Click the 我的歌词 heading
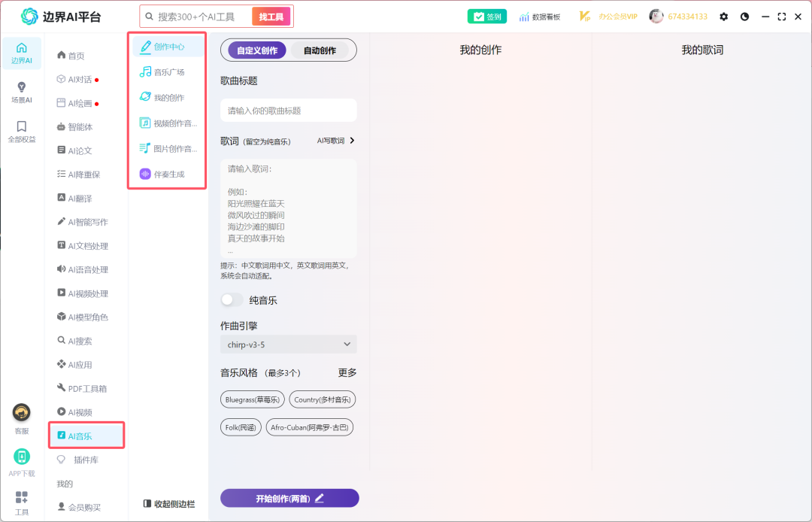The width and height of the screenshot is (812, 522). [701, 50]
